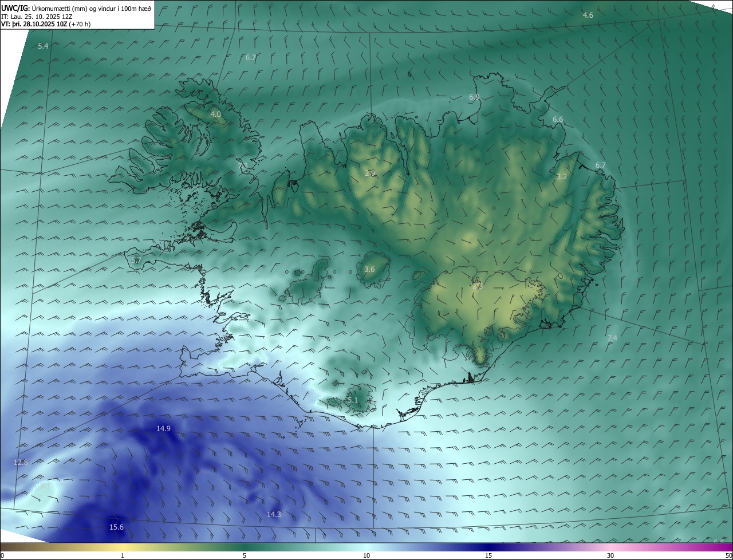Click the 3.2 value label
733x560 pixels.
pos(562,176)
